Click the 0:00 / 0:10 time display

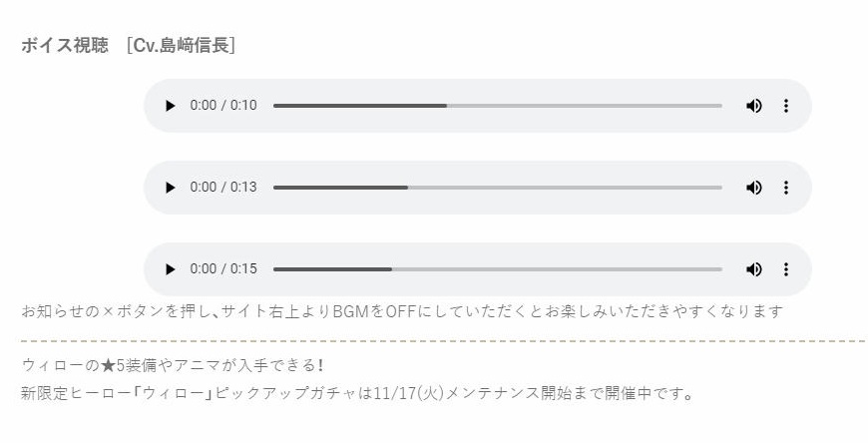(223, 106)
